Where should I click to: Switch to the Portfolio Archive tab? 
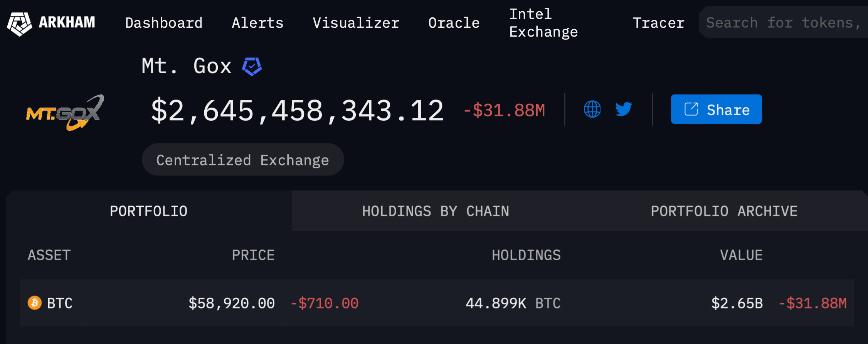(724, 211)
